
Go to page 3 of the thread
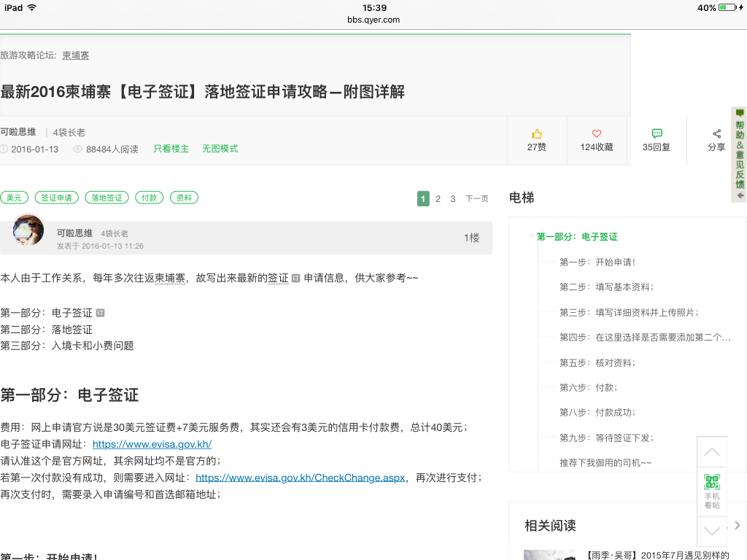(452, 199)
